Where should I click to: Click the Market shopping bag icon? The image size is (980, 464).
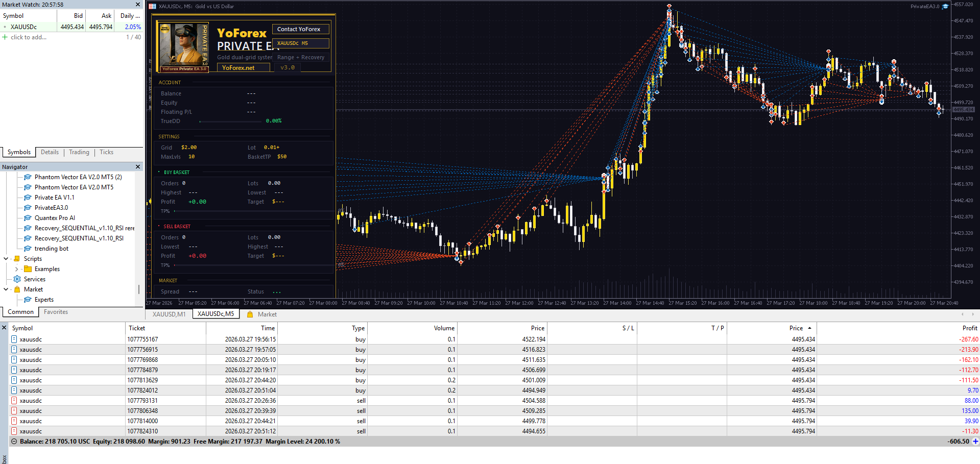coord(17,289)
